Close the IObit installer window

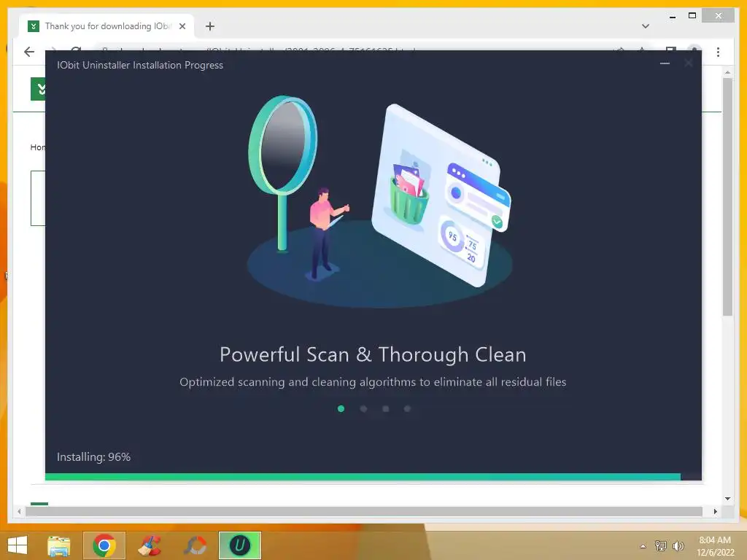(689, 63)
